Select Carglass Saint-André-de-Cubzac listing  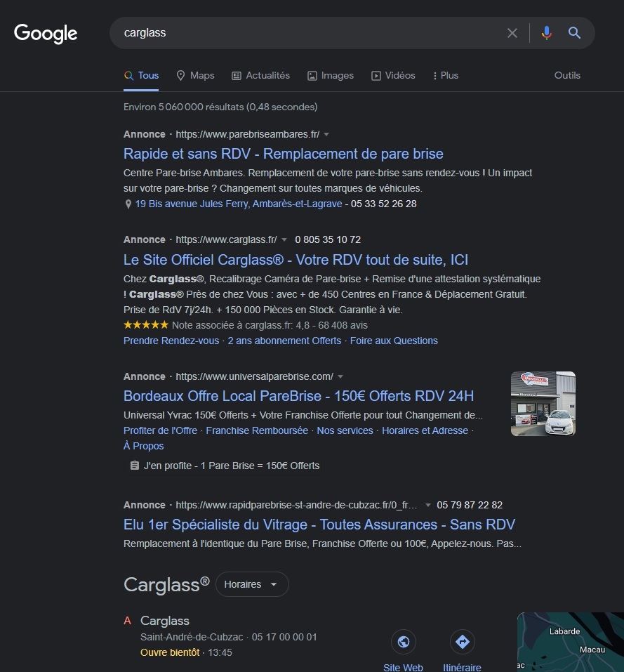[x=165, y=621]
